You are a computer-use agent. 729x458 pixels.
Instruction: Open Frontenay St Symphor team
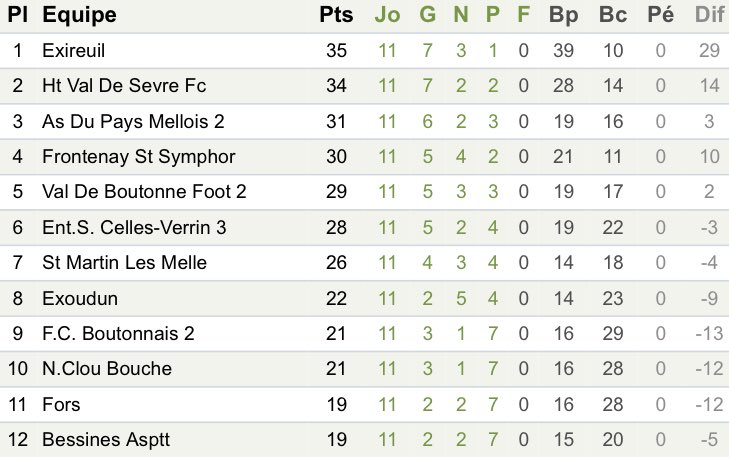(139, 157)
